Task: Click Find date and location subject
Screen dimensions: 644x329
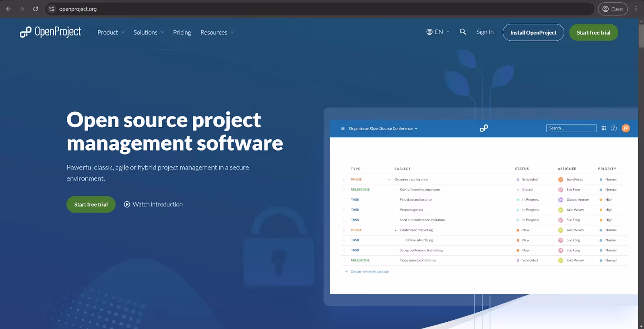Action: 416,200
